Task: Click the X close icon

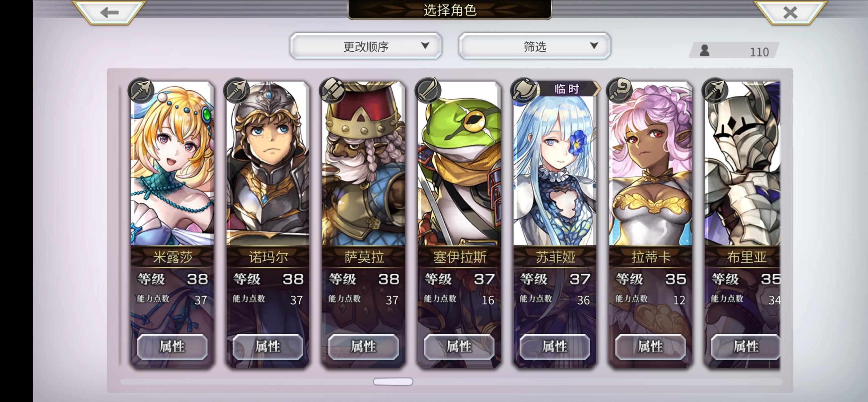Action: click(x=790, y=13)
